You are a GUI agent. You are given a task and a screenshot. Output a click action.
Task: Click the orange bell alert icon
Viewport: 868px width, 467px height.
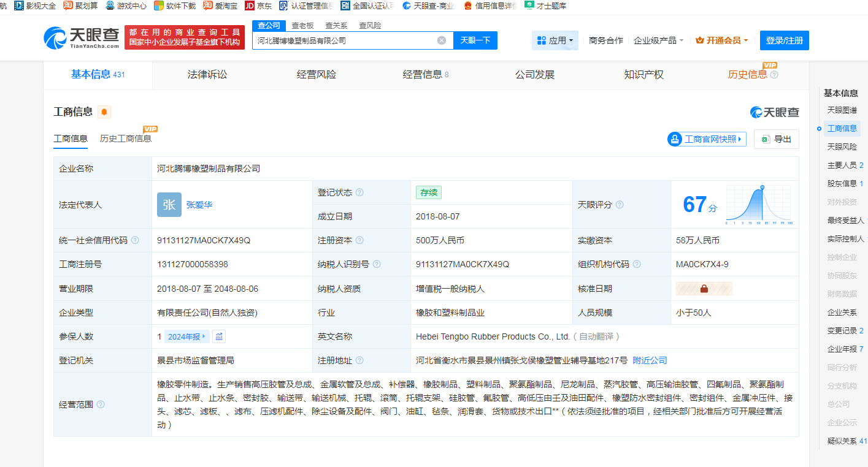(x=104, y=112)
